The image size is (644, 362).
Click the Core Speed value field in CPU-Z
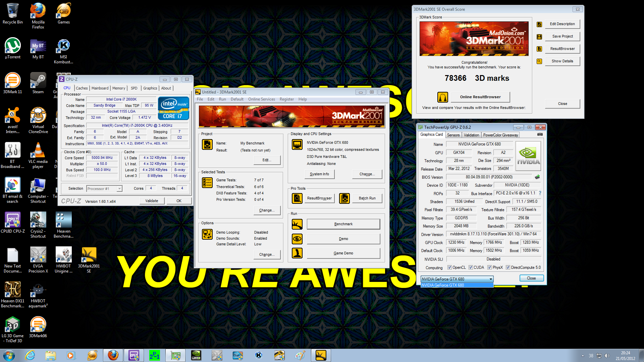pos(102,158)
